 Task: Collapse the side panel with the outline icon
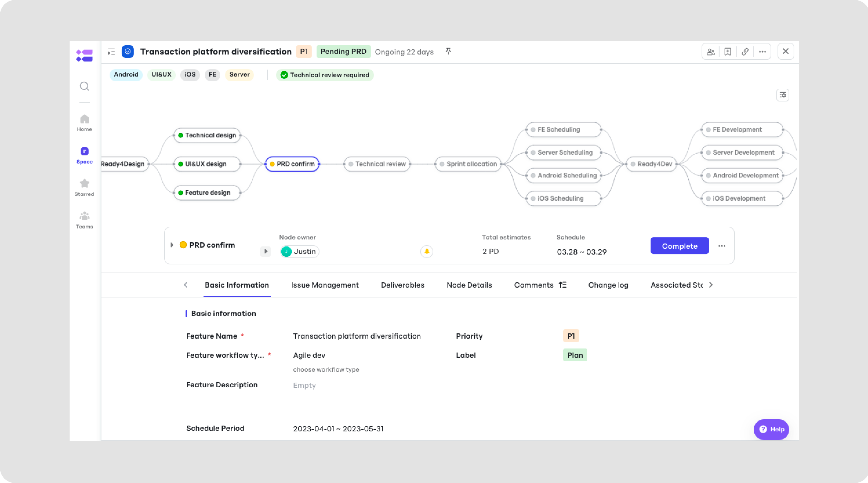[x=111, y=52]
